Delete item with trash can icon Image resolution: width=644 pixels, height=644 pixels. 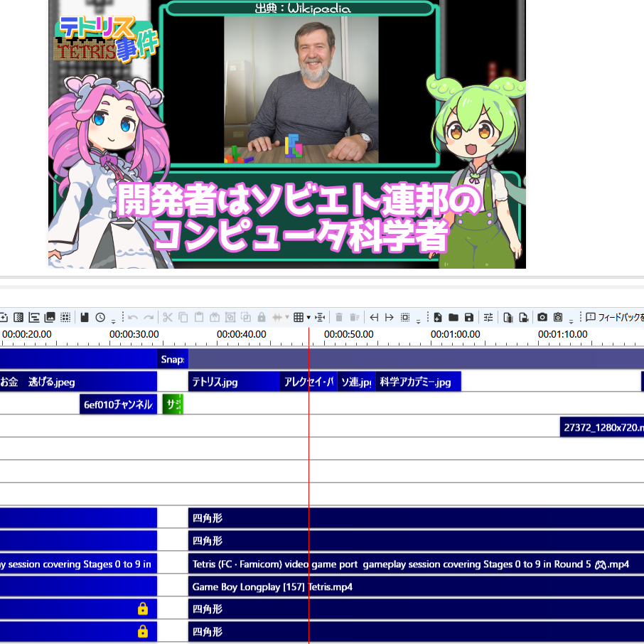339,317
